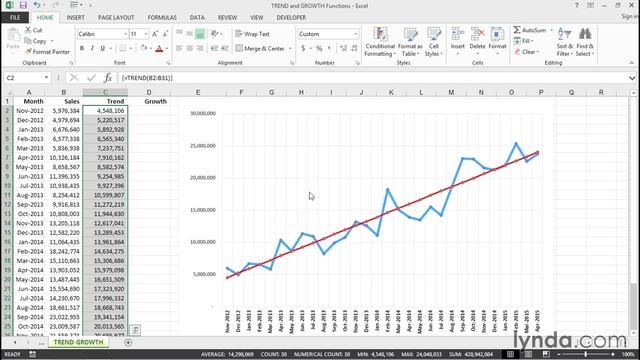640x360 pixels.
Task: Open the font size 11 dropdown
Action: pyautogui.click(x=146, y=34)
